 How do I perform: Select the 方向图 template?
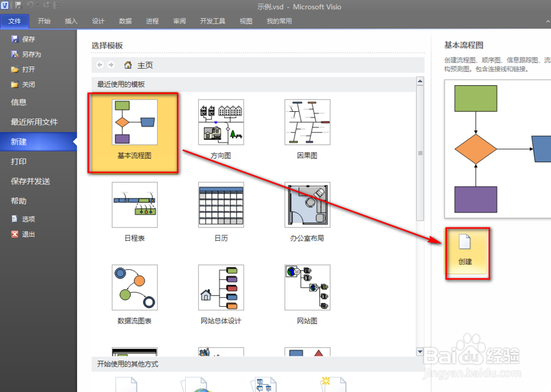coord(221,129)
